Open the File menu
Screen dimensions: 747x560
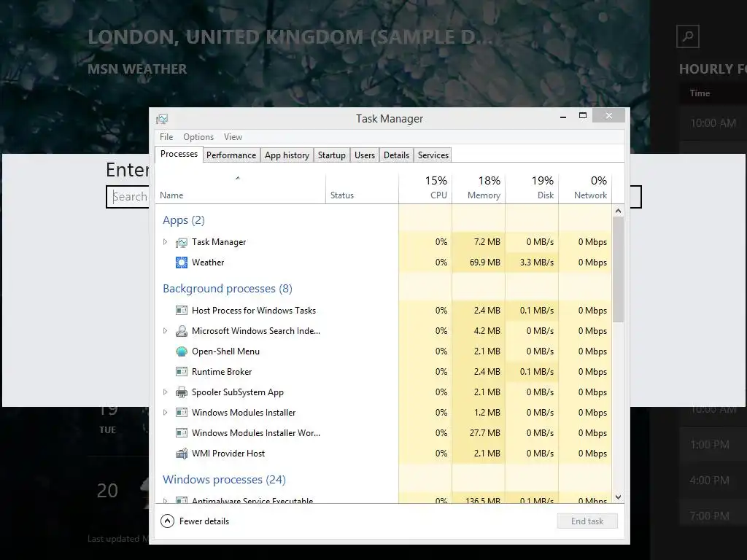pyautogui.click(x=166, y=137)
